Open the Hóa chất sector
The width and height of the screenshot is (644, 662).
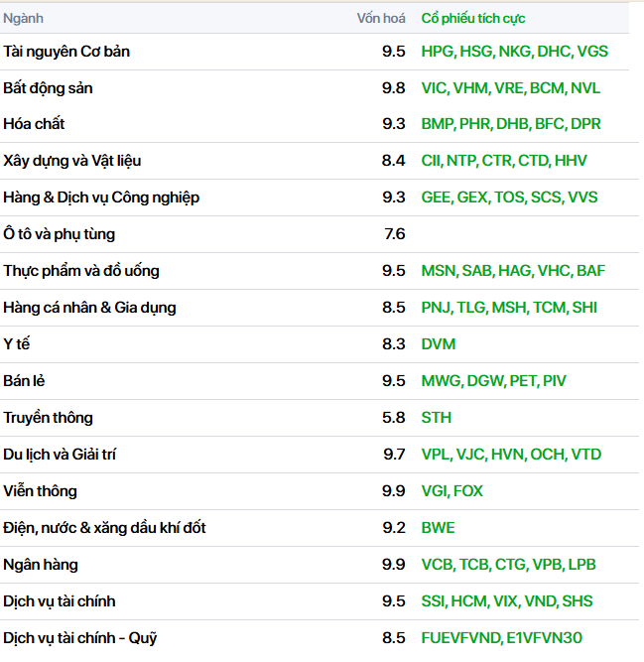tap(34, 124)
